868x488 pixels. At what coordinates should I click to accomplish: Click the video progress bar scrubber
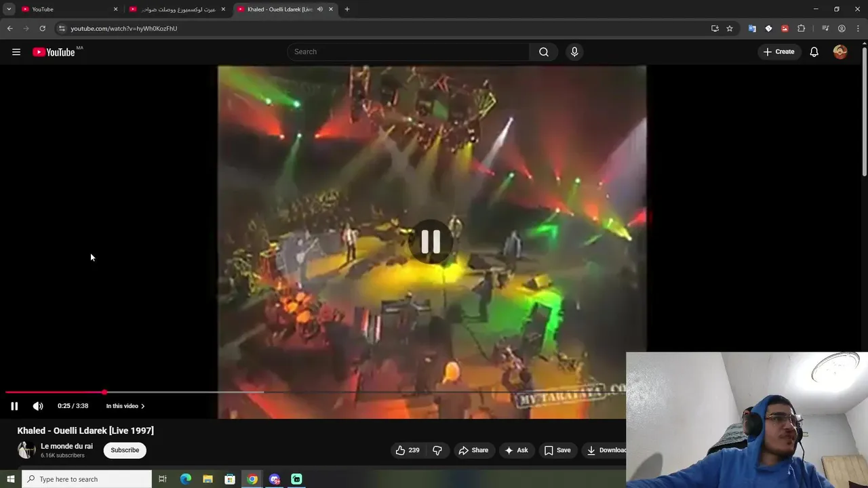click(104, 392)
